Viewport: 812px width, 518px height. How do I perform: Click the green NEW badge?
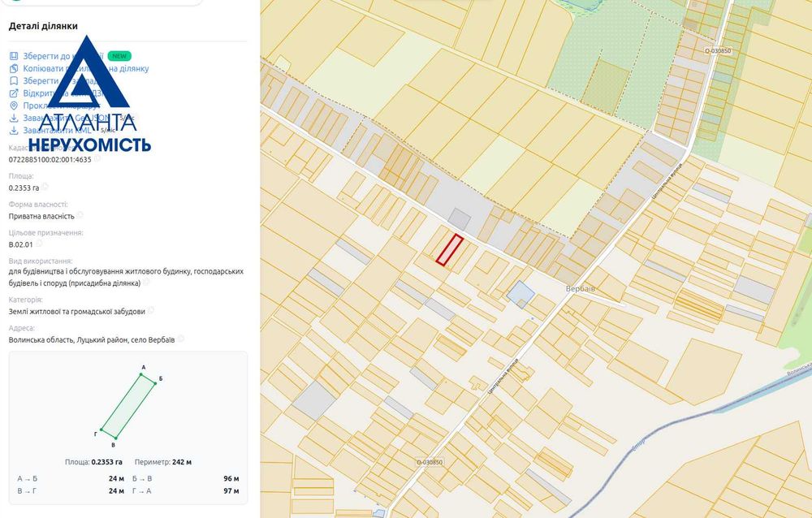[x=119, y=56]
